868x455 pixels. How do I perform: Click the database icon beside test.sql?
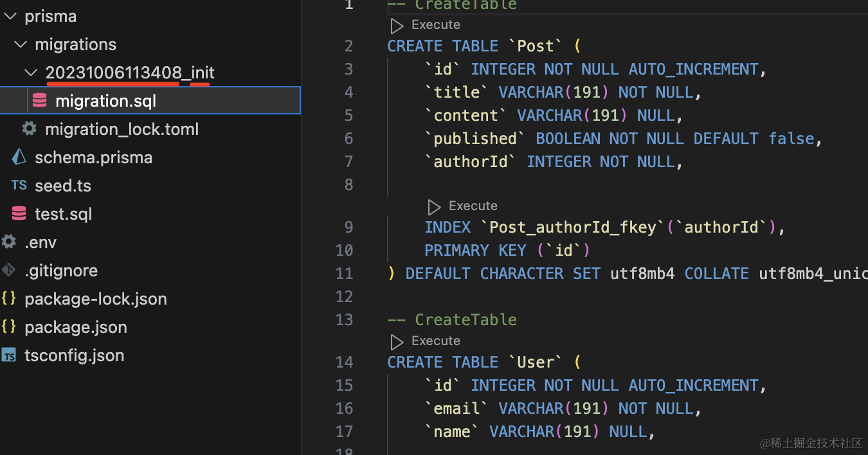(x=19, y=214)
